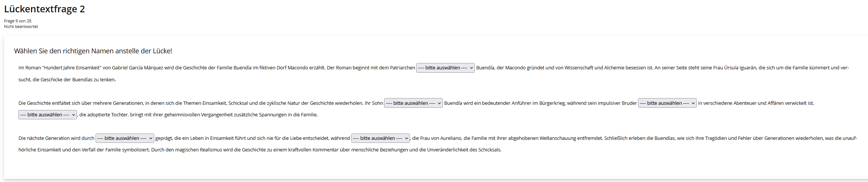The width and height of the screenshot is (868, 182).
Task: Open dropdown after "Die nächste Generation wird durch"
Action: point(124,138)
